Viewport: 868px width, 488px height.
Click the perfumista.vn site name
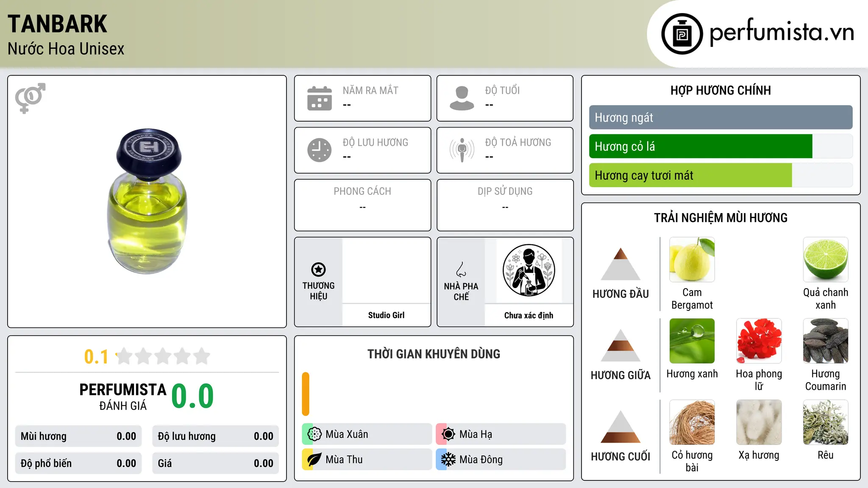click(x=782, y=33)
